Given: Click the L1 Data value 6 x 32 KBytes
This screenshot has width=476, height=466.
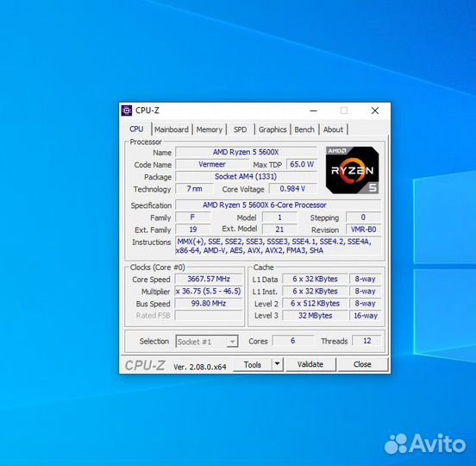Looking at the screenshot, I should coord(315,279).
